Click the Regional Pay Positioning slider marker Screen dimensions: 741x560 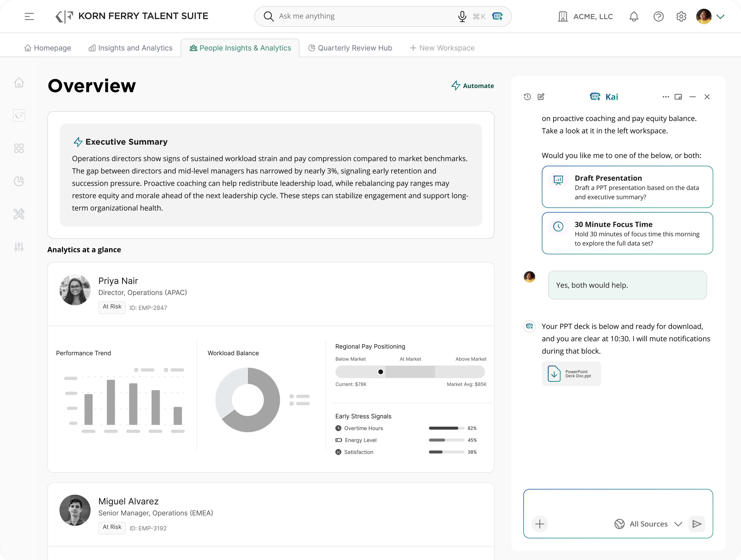tap(381, 372)
